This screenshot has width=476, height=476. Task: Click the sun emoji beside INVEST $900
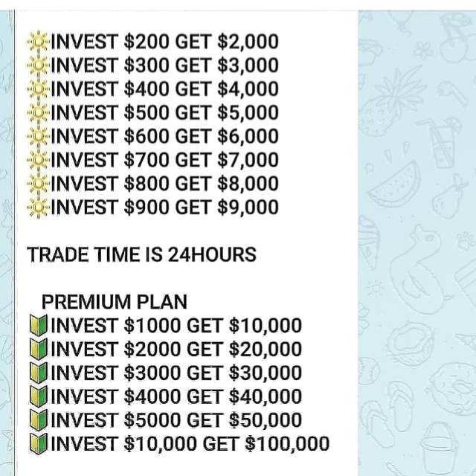37,207
